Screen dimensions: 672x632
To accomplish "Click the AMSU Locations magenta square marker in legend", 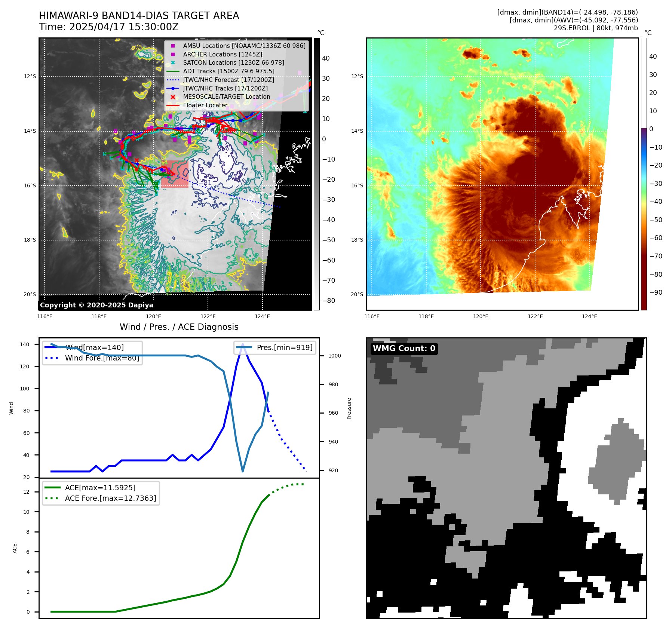I will click(173, 46).
